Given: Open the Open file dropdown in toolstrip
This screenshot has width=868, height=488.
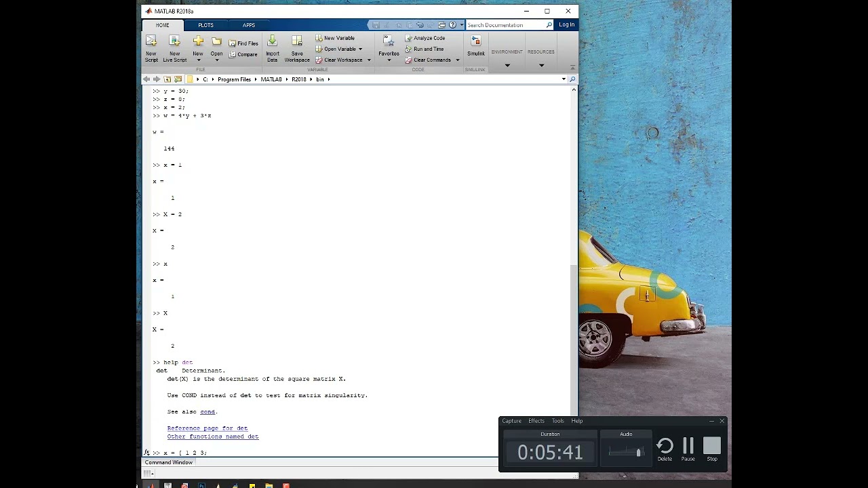Looking at the screenshot, I should [x=216, y=49].
